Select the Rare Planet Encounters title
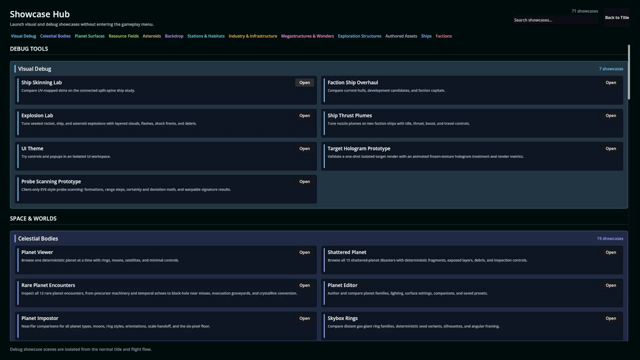Viewport: 640px width, 360px height. click(48, 285)
